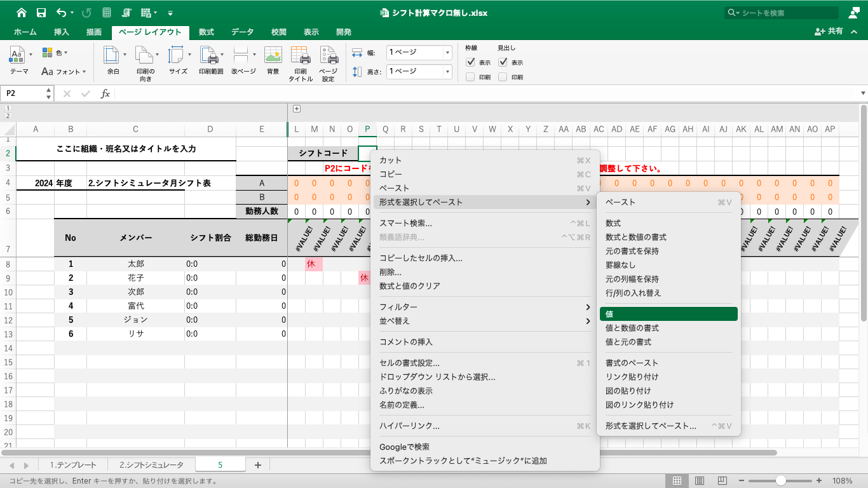This screenshot has width=868, height=488.
Task: Enable 見出し 印刷 headings print checkbox
Action: (x=503, y=77)
